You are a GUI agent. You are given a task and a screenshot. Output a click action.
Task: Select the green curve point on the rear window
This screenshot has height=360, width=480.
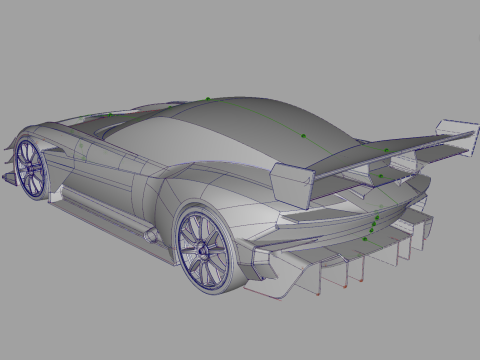point(303,136)
